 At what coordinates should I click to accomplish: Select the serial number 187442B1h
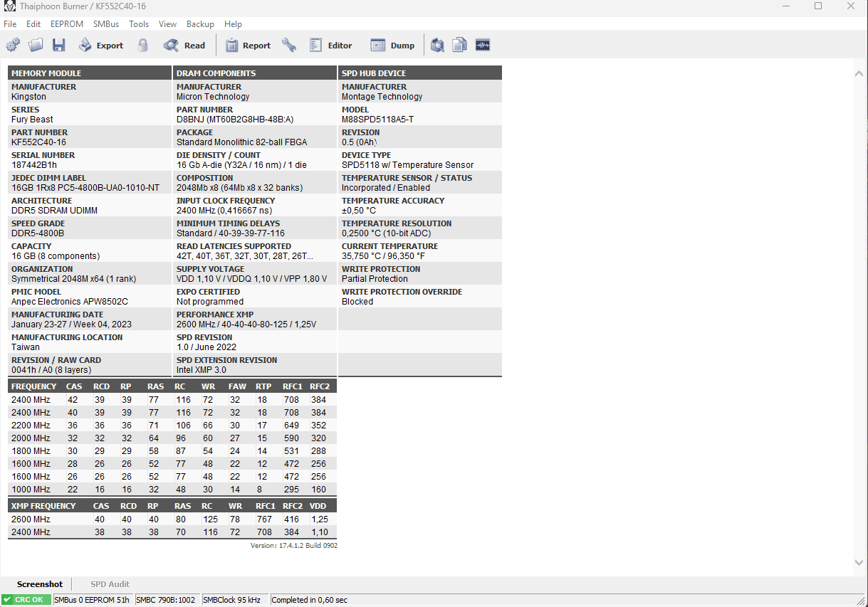(36, 165)
